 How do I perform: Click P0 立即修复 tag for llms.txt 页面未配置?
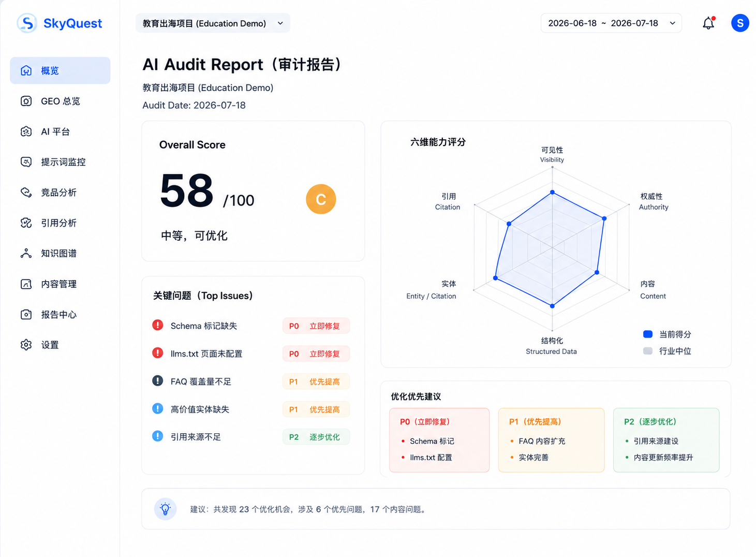(x=316, y=354)
